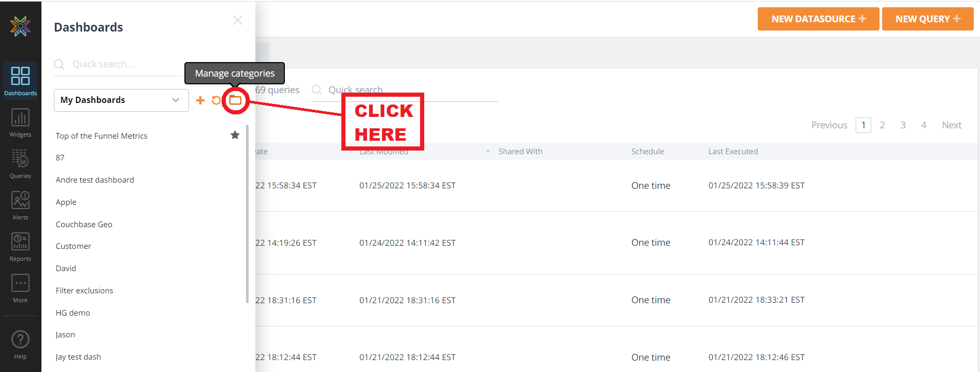Go to page 2 of queries

(882, 125)
